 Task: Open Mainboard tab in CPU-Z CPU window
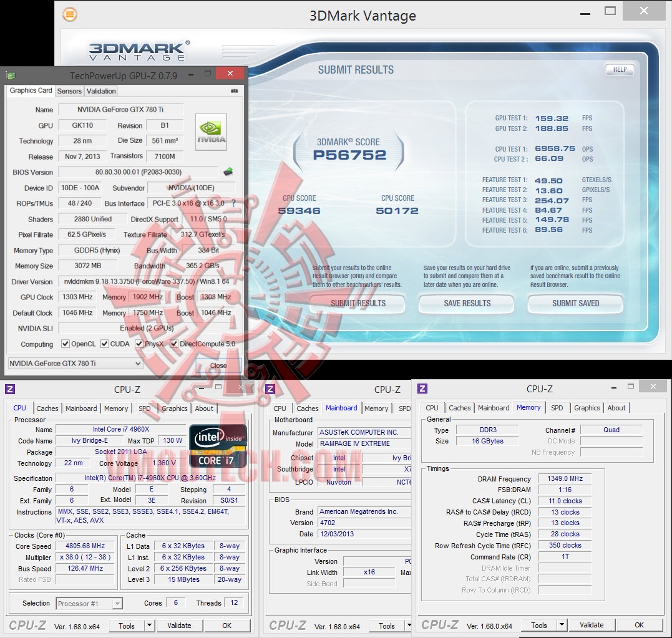pos(81,408)
